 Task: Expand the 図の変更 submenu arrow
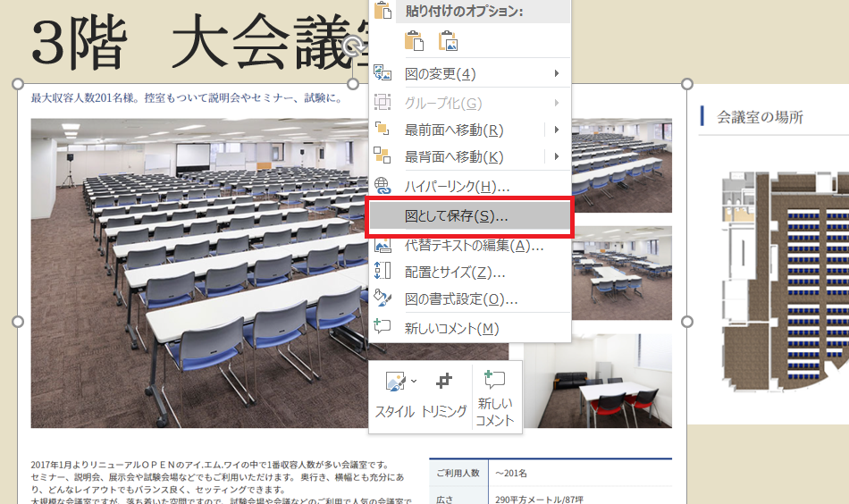point(557,73)
